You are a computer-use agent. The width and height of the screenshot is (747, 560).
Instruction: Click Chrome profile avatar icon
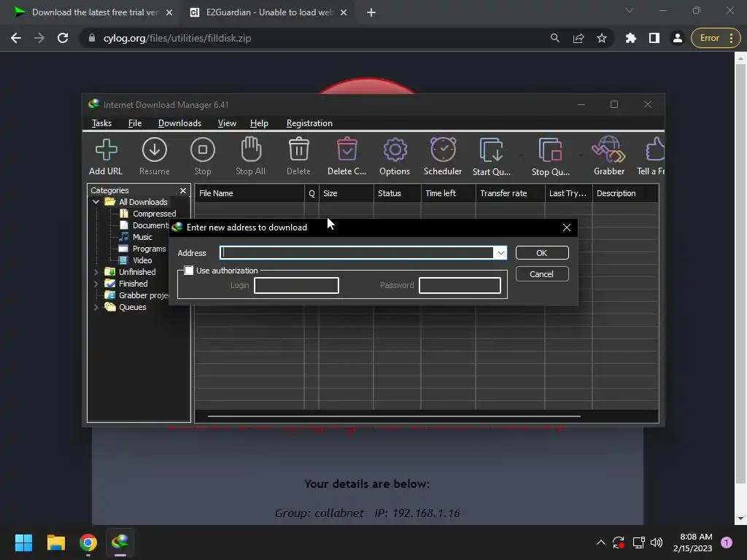click(x=678, y=38)
